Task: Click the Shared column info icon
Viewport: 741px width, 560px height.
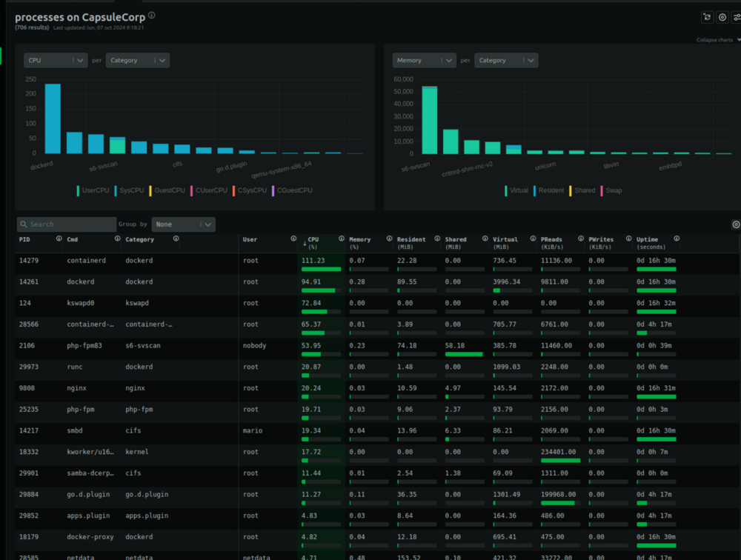Action: tap(485, 239)
